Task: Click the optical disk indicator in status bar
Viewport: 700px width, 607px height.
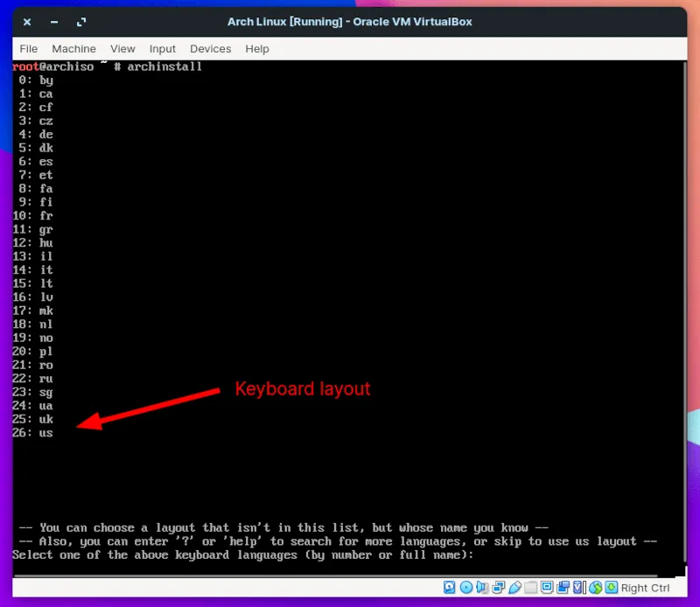Action: click(x=466, y=588)
